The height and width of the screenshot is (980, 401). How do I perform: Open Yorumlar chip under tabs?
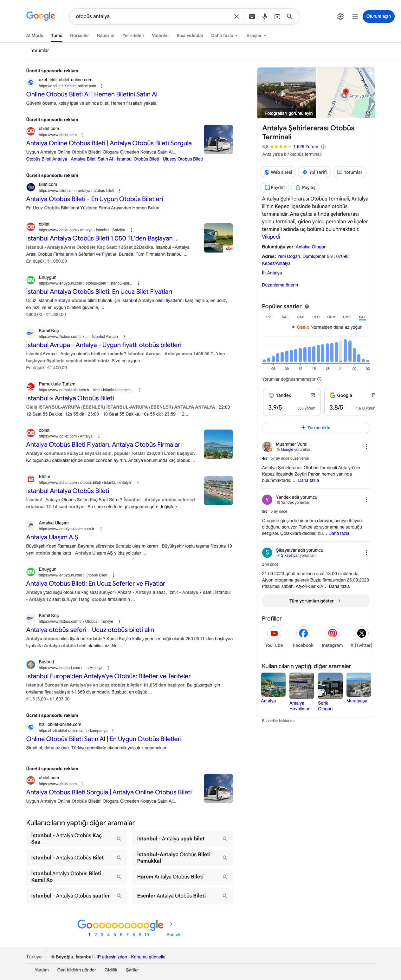tap(40, 50)
